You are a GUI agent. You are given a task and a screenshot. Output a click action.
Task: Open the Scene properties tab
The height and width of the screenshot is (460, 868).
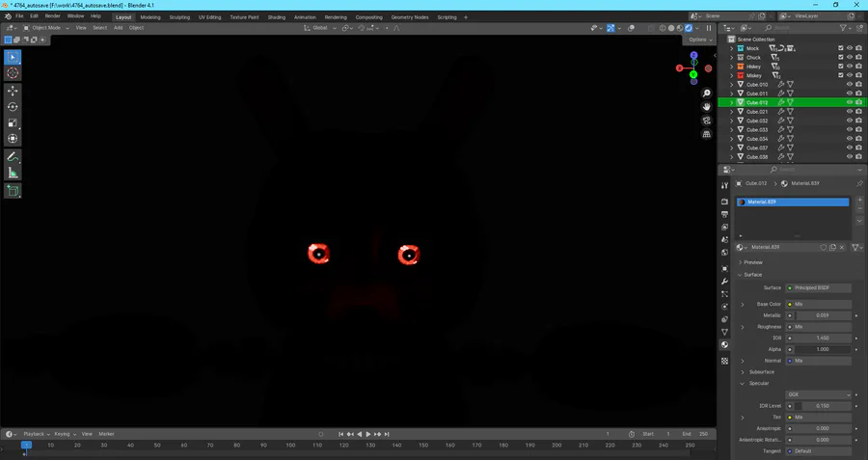point(724,240)
